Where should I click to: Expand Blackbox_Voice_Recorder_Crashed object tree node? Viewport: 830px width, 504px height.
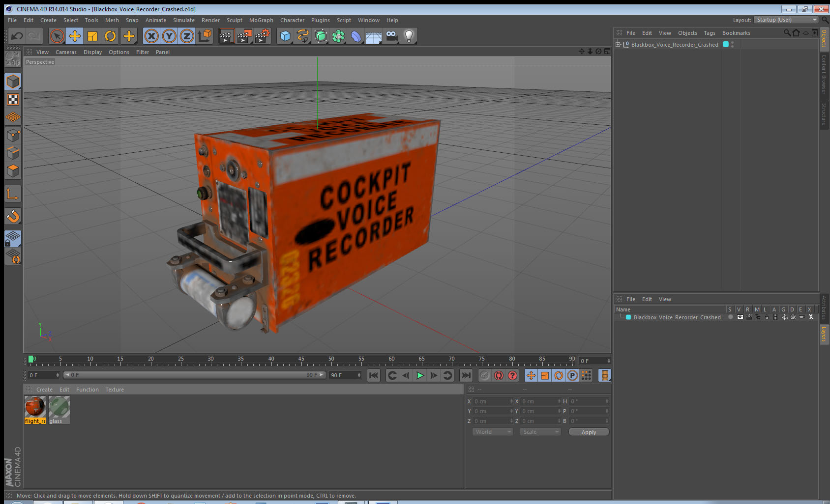[618, 44]
